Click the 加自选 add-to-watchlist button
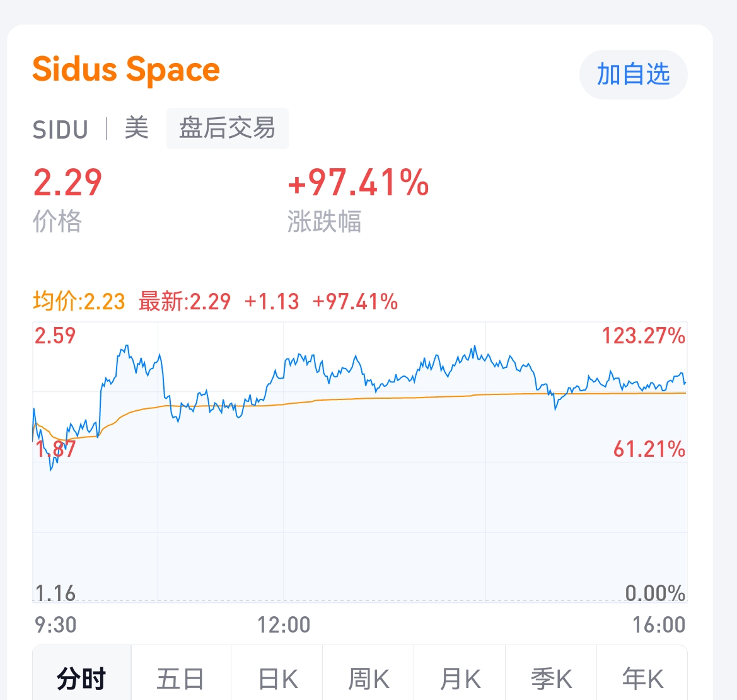The height and width of the screenshot is (700, 737). [633, 74]
